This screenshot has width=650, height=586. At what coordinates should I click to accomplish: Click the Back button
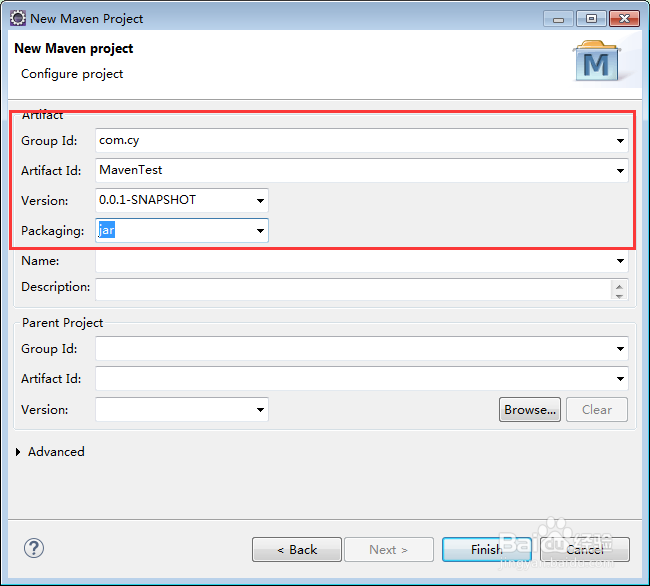297,550
